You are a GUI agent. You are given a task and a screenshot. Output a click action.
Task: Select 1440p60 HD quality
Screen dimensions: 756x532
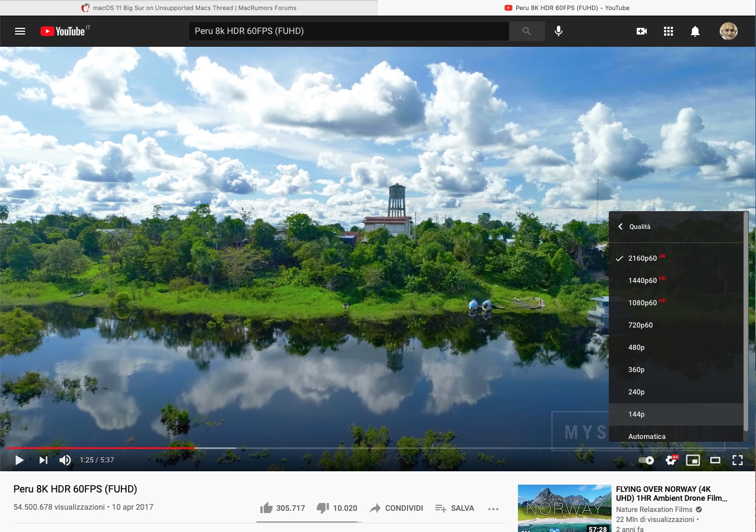tap(676, 280)
